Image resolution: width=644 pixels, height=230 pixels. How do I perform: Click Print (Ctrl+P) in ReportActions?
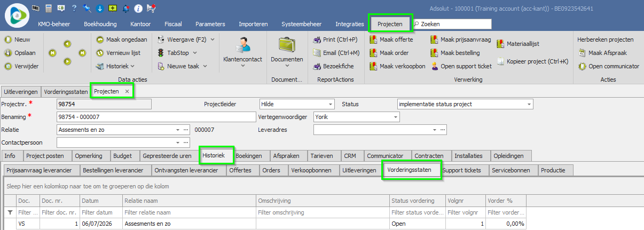click(x=335, y=39)
